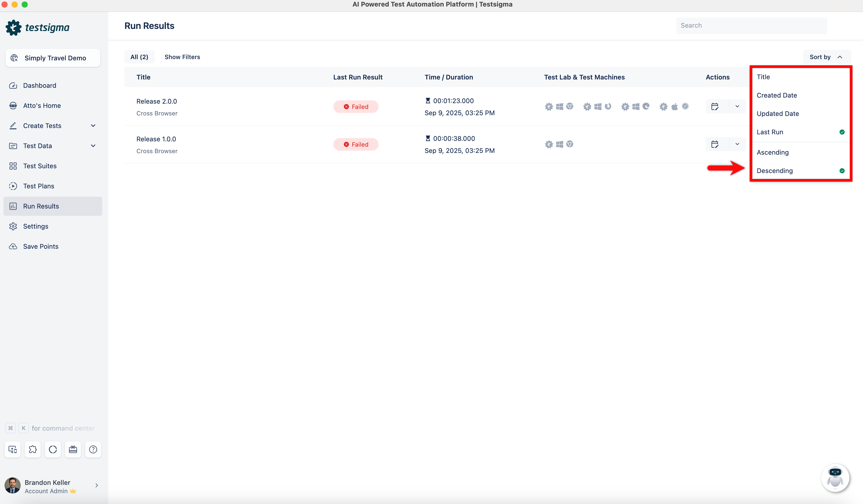The height and width of the screenshot is (504, 863).
Task: Click schedule calendar icon for Release 1.0.0
Action: tap(715, 144)
